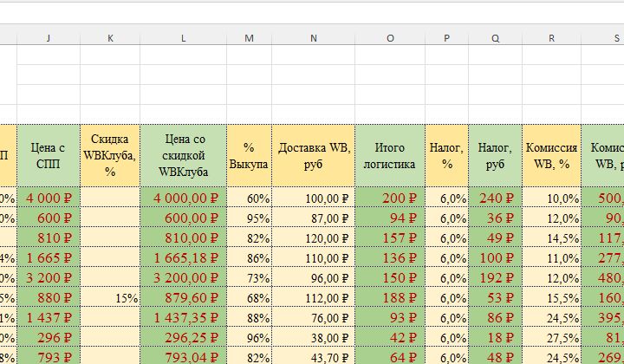Screen dimensions: 624x364
Task: Select the '879,60 ₽' price cell
Action: click(184, 297)
